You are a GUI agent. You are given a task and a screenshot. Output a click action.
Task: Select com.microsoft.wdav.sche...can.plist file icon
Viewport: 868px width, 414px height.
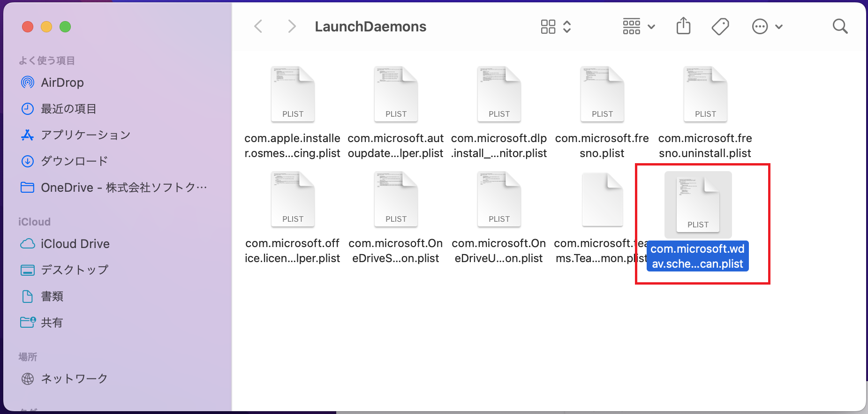click(x=698, y=204)
